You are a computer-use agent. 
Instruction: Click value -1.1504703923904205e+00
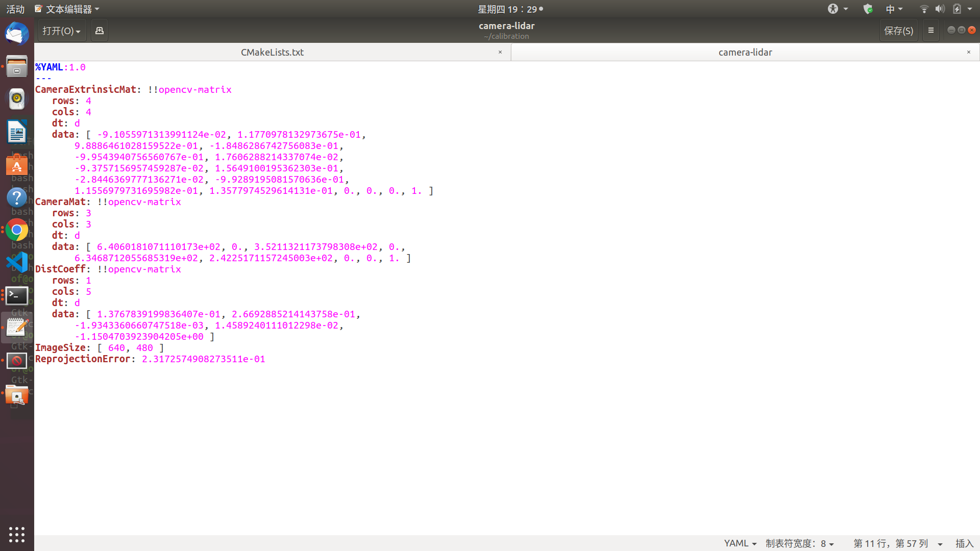pyautogui.click(x=139, y=336)
